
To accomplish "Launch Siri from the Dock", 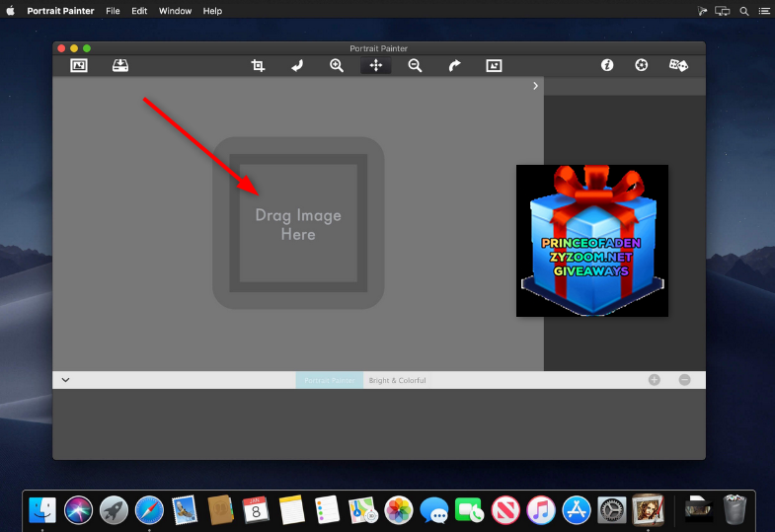I will (x=78, y=509).
